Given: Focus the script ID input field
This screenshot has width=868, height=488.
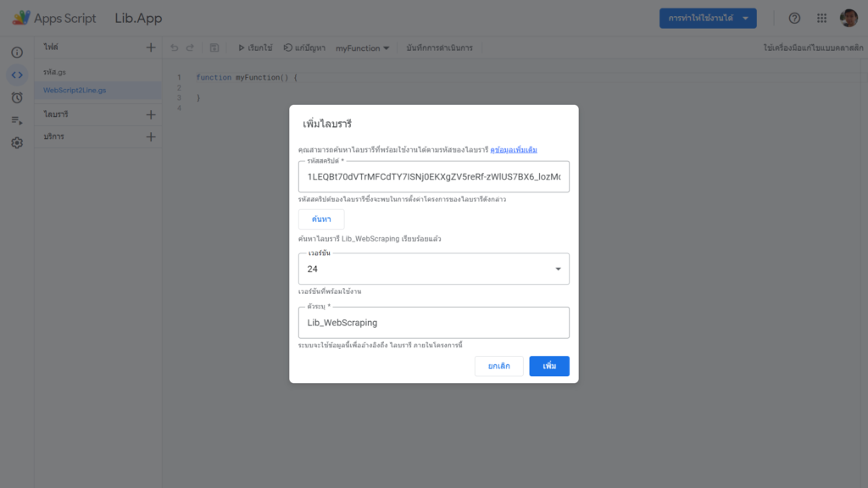Looking at the screenshot, I should [433, 176].
